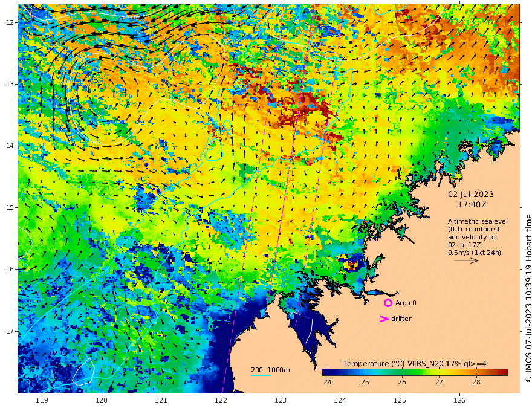The width and height of the screenshot is (532, 411).
Task: Click the 'Argo 0' legend label
Action: [406, 303]
